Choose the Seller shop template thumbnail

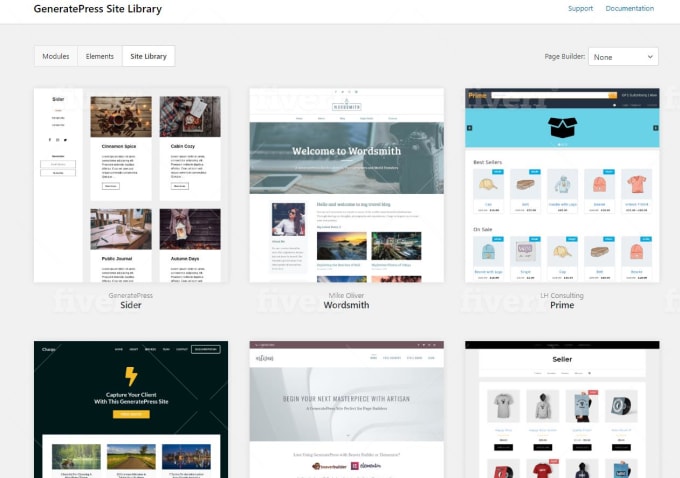click(562, 409)
